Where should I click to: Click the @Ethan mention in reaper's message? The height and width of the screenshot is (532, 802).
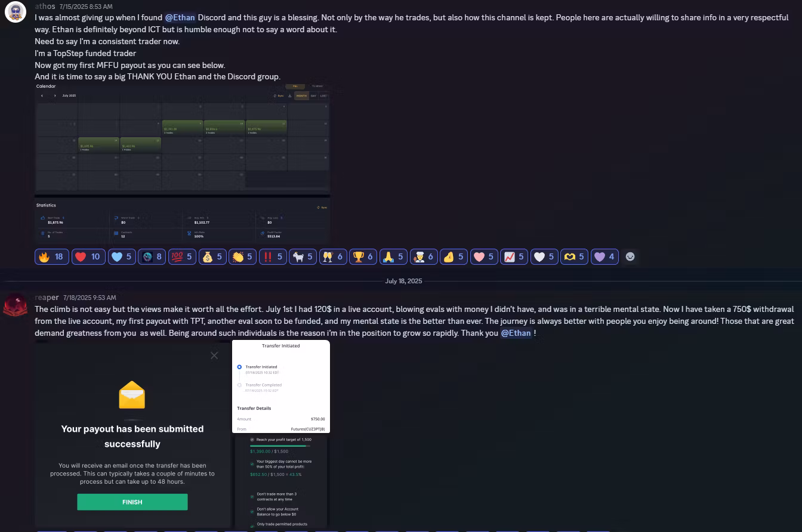click(516, 333)
